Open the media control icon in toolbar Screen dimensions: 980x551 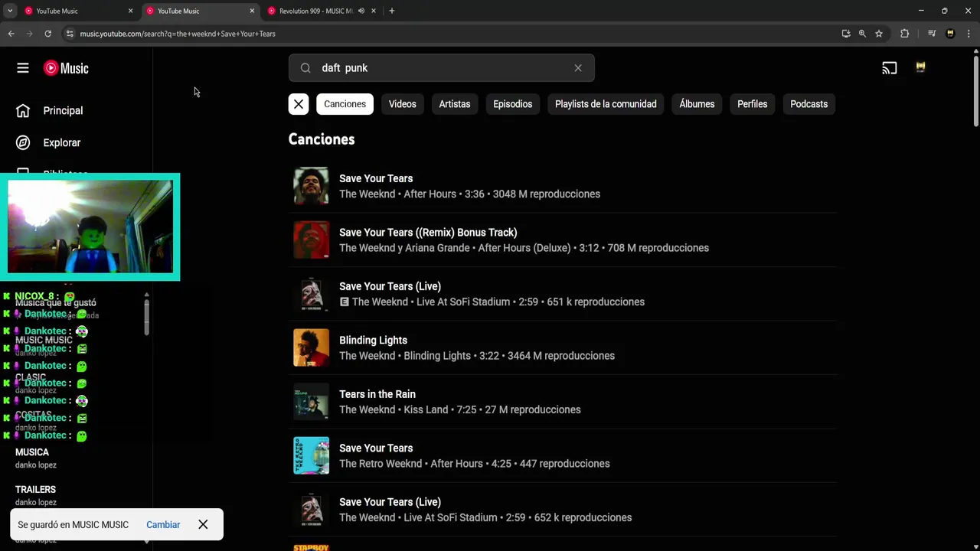pyautogui.click(x=932, y=34)
